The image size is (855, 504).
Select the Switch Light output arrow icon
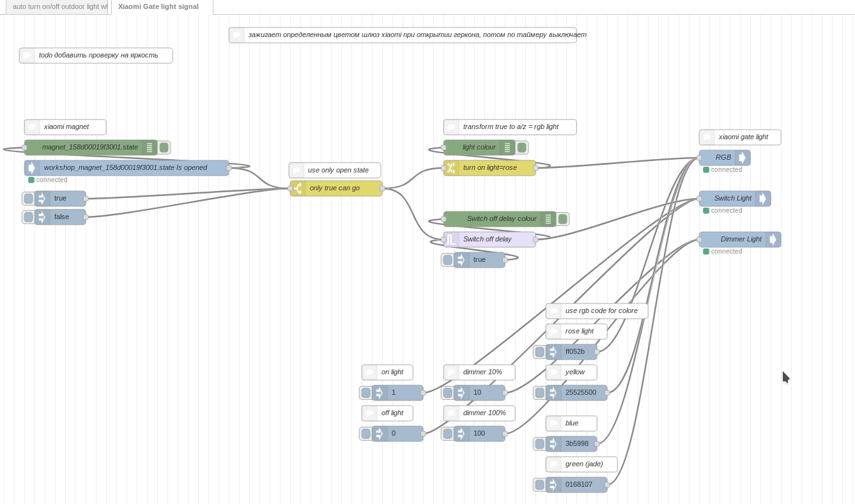tap(762, 199)
